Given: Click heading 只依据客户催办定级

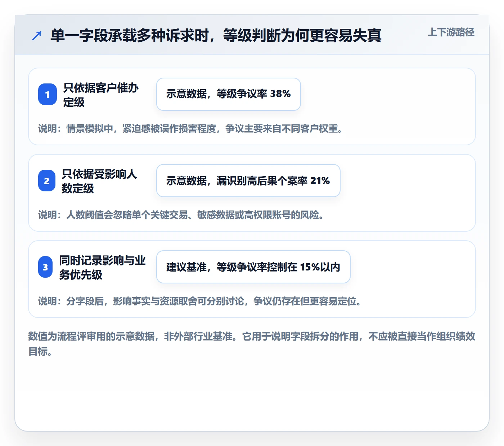Looking at the screenshot, I should (101, 95).
